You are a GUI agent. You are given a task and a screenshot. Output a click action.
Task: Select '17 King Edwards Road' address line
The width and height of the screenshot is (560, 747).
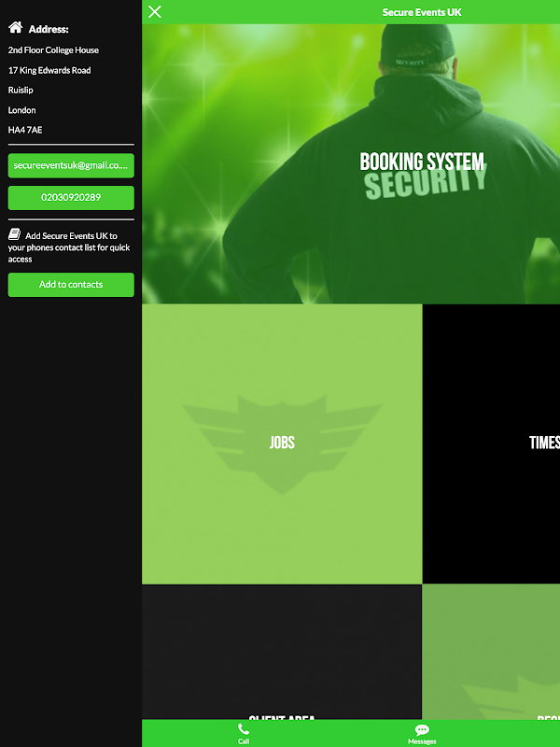49,71
